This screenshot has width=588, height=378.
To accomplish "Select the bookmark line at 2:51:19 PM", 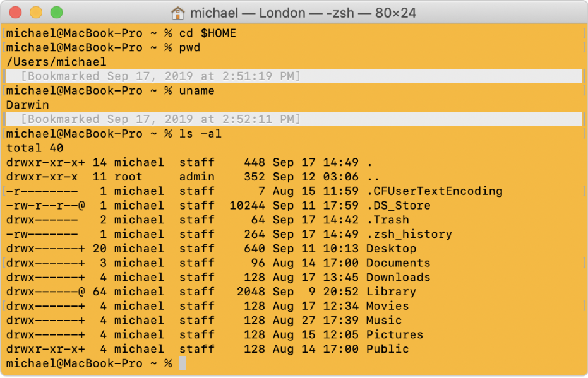I will (x=294, y=76).
